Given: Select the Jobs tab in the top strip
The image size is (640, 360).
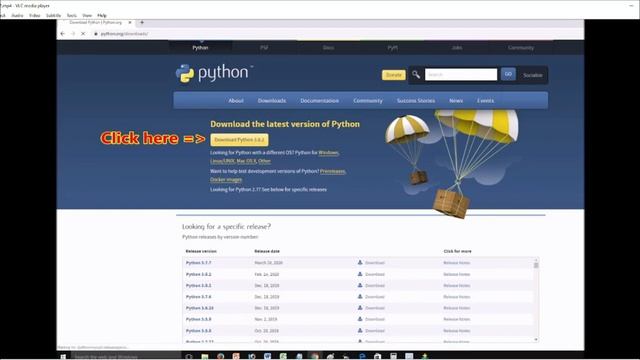Looking at the screenshot, I should [x=457, y=48].
